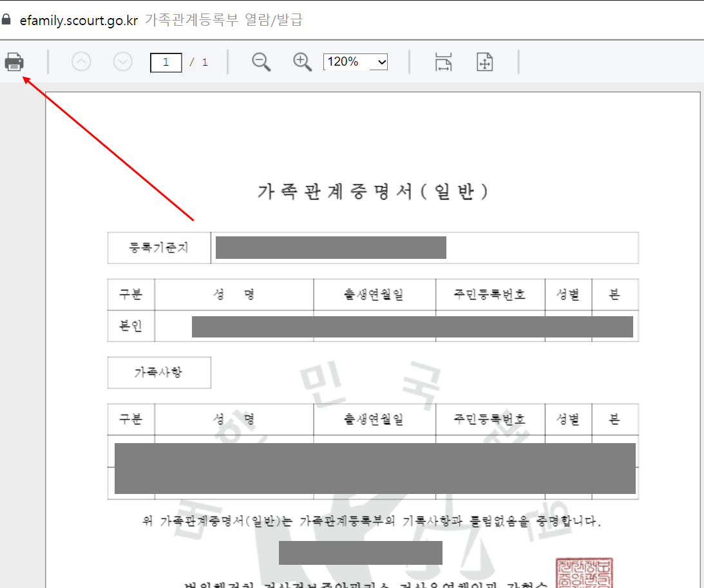The image size is (704, 588).
Task: Click 출생연월일 header in the family table
Action: click(374, 419)
